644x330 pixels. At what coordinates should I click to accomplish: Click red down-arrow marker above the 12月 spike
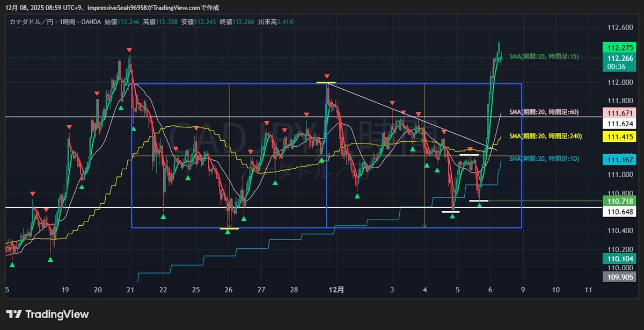point(326,76)
